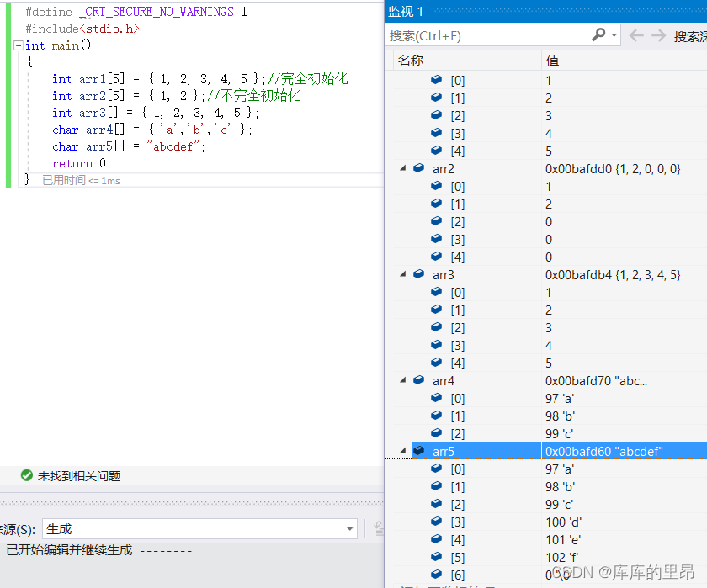Click the cube icon of arr4 element [2]
707x588 pixels.
tap(437, 433)
